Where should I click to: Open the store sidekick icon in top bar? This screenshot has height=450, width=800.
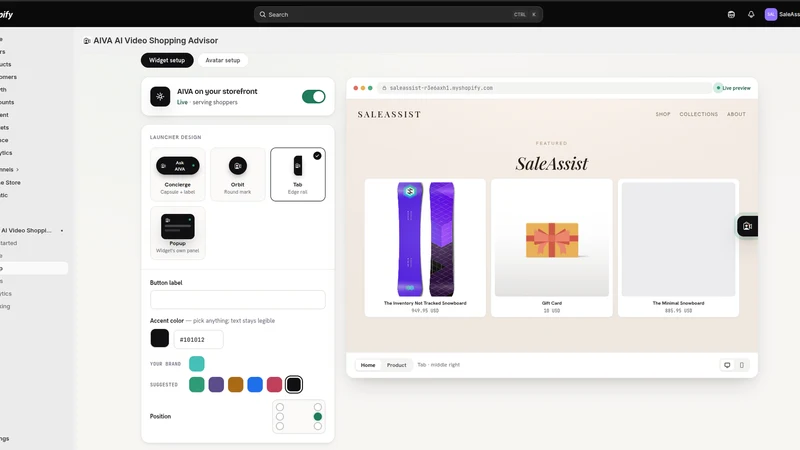click(x=731, y=14)
